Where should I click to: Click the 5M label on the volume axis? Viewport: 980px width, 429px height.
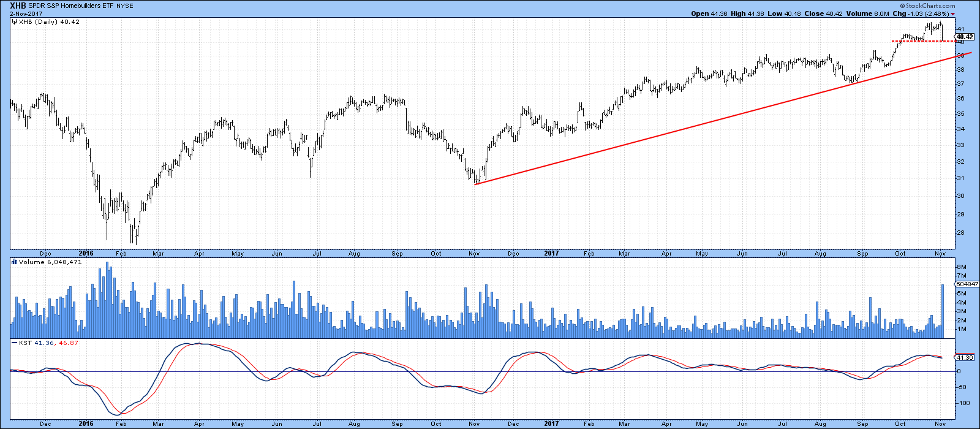(x=961, y=294)
